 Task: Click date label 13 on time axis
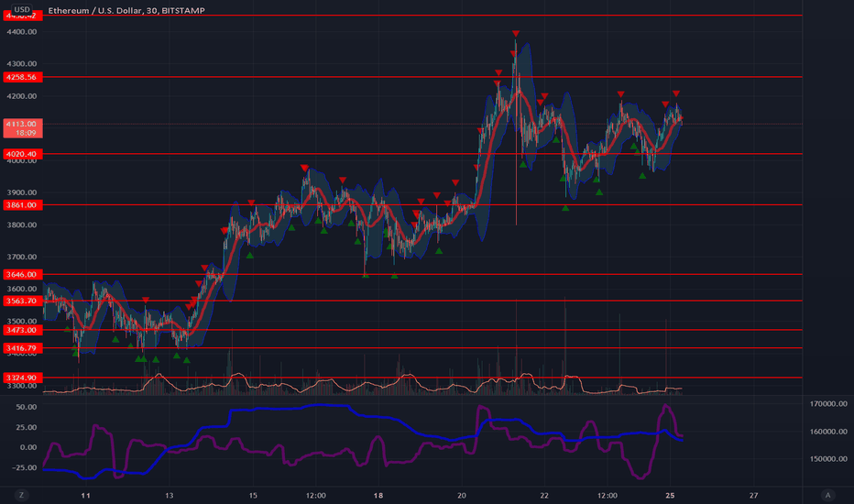pyautogui.click(x=169, y=495)
